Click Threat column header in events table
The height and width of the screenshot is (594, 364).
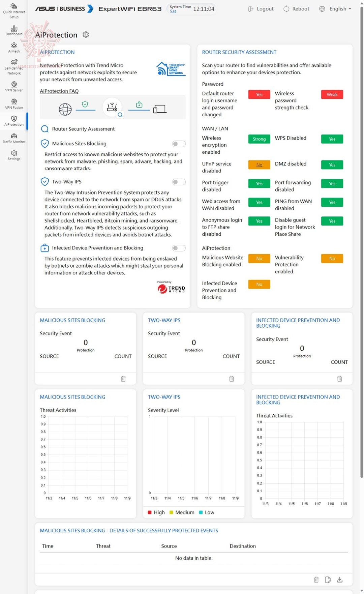coord(103,546)
